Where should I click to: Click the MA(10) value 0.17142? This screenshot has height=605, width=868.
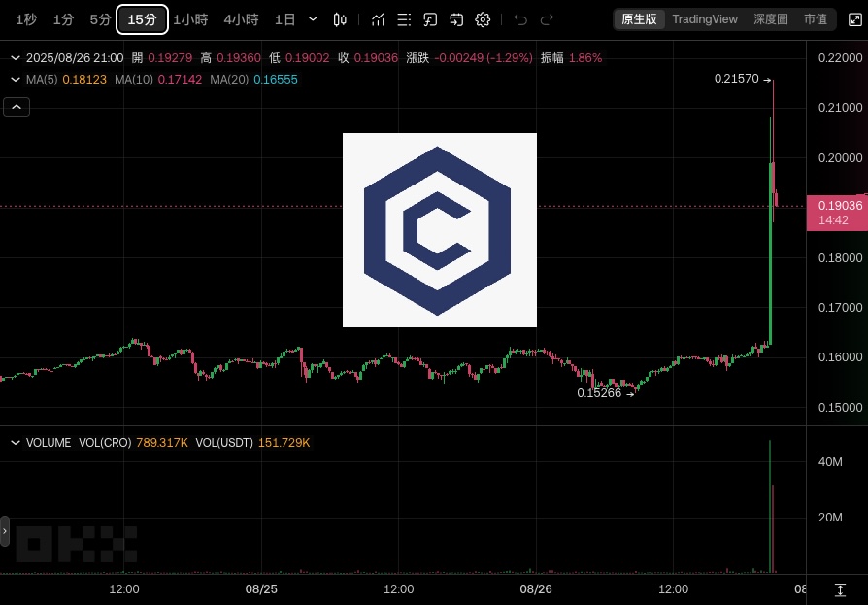pos(180,80)
